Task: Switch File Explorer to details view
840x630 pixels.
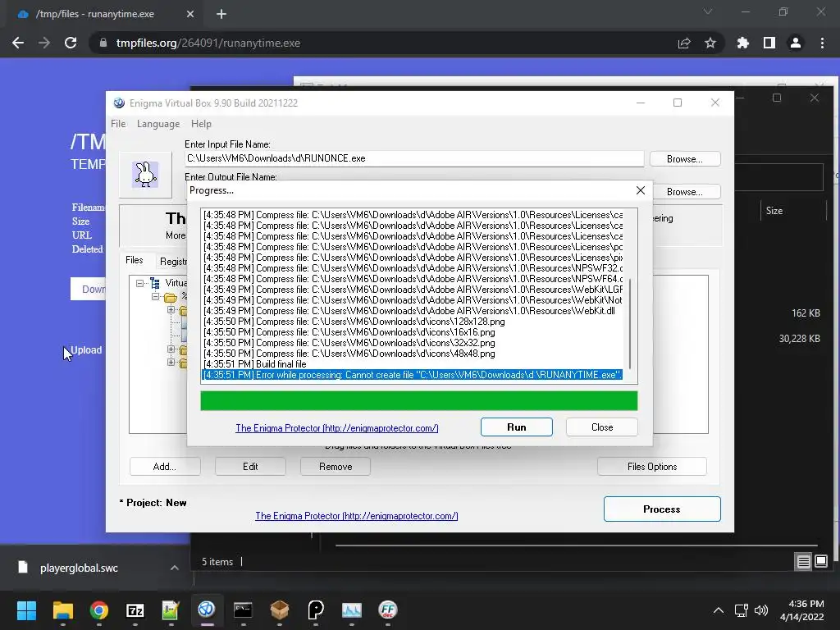Action: pyautogui.click(x=804, y=561)
